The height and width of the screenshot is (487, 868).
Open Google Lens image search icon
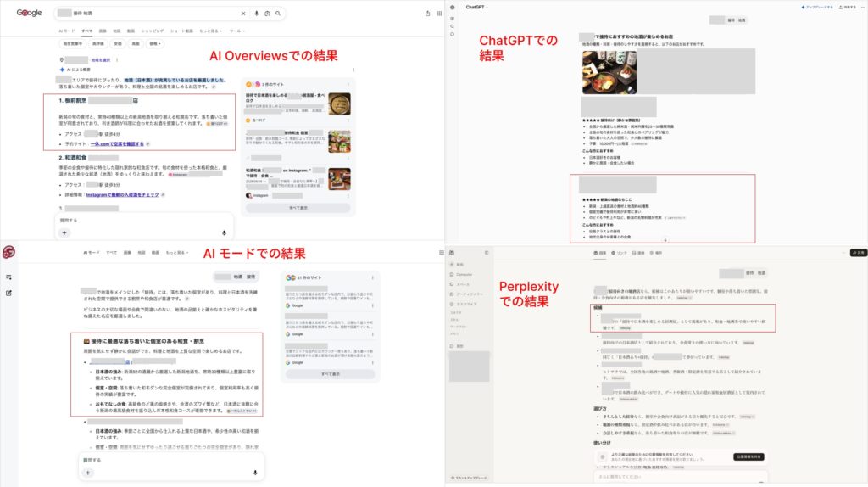267,14
